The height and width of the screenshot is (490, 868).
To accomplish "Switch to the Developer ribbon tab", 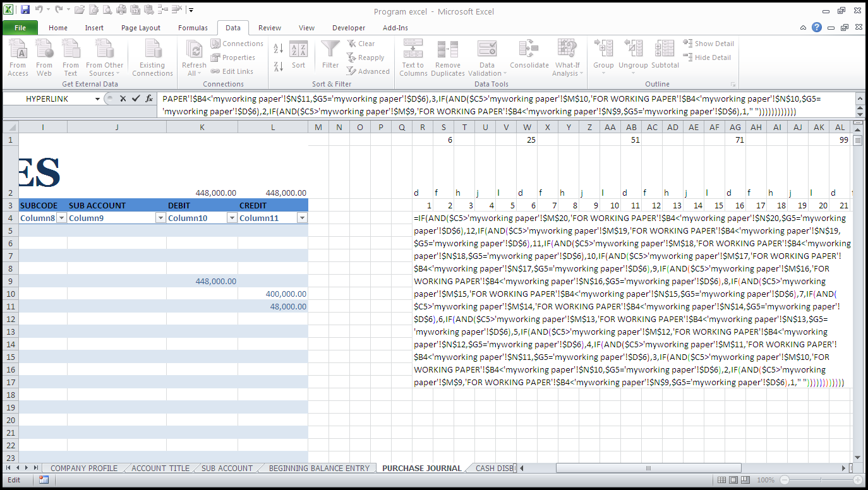I will (349, 28).
